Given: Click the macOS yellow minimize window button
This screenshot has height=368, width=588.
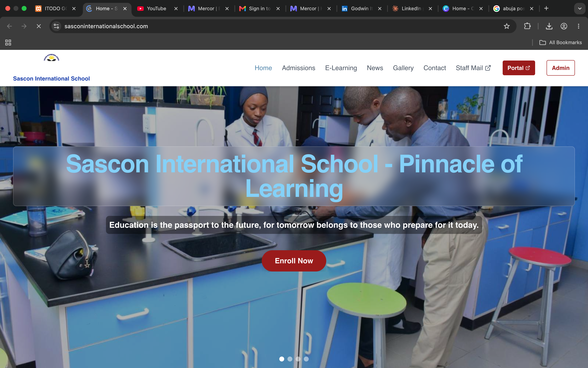Looking at the screenshot, I should 16,9.
